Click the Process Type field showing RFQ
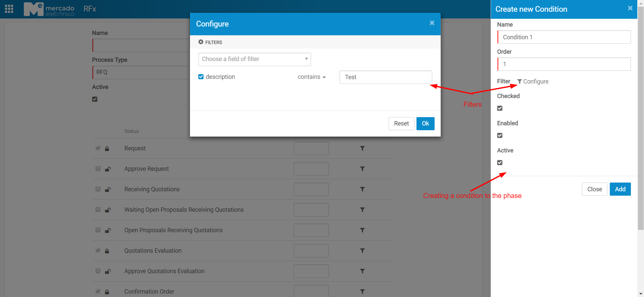This screenshot has height=297, width=644. (141, 72)
